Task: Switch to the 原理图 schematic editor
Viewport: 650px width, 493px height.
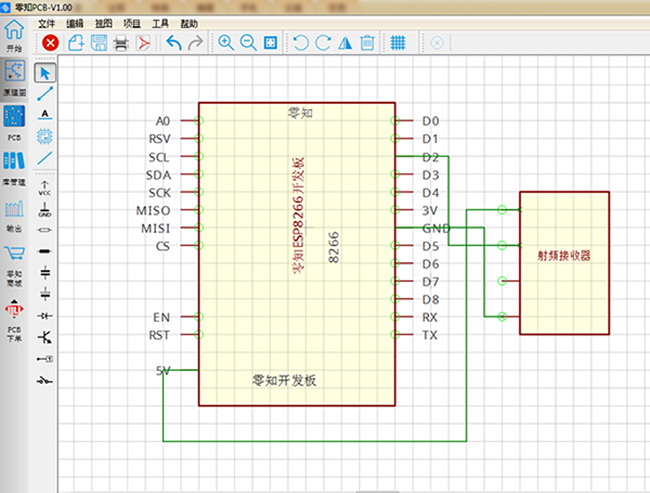Action: 15,78
